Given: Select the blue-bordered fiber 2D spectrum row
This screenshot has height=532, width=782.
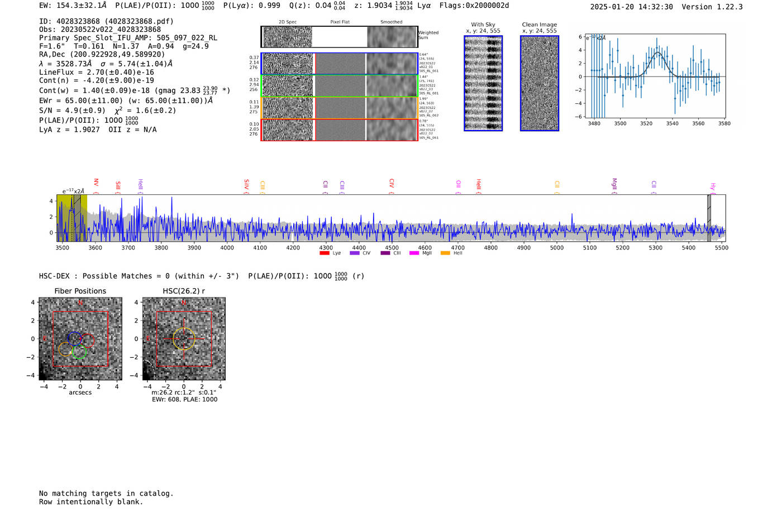Looking at the screenshot, I should pyautogui.click(x=340, y=64).
